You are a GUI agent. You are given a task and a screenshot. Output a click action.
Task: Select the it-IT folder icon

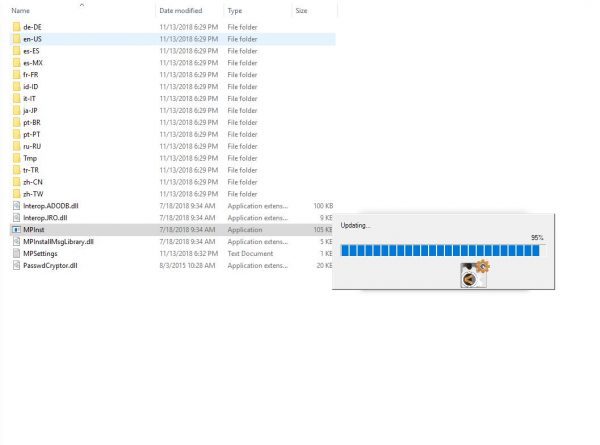pyautogui.click(x=16, y=98)
